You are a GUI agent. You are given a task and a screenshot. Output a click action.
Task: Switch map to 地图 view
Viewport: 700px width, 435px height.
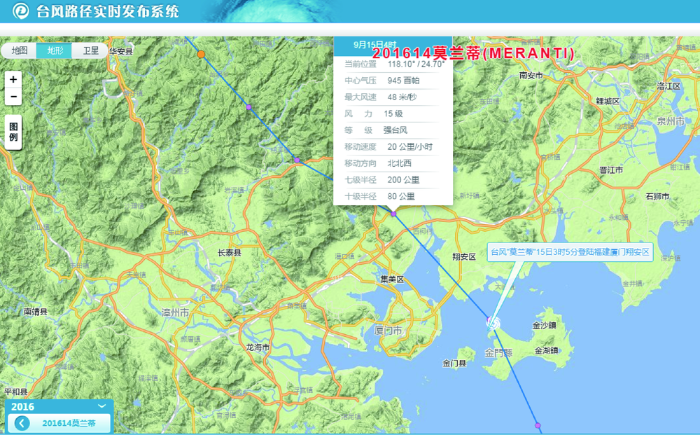coord(19,50)
